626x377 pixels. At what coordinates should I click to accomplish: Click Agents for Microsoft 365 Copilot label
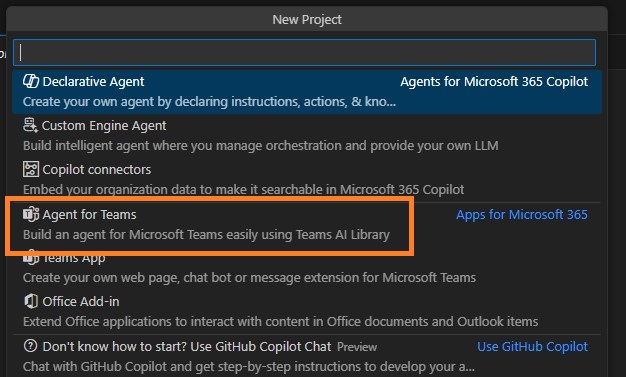point(494,81)
